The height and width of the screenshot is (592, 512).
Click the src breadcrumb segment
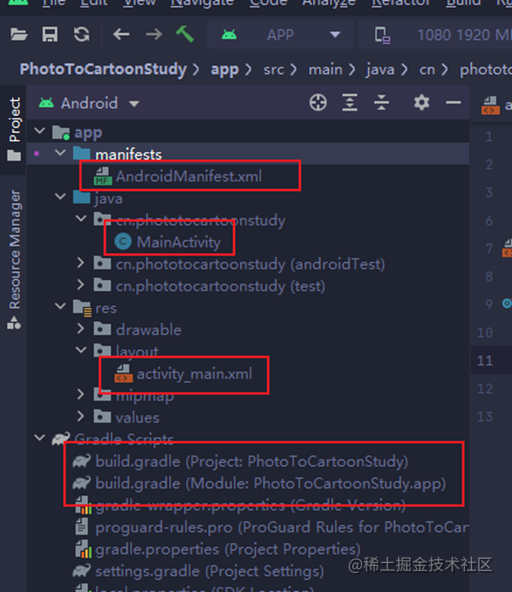pos(273,70)
